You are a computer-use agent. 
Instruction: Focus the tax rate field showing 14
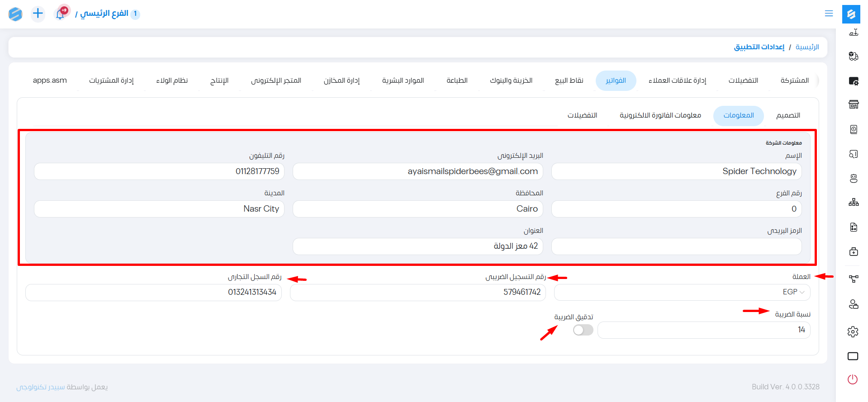[703, 330]
